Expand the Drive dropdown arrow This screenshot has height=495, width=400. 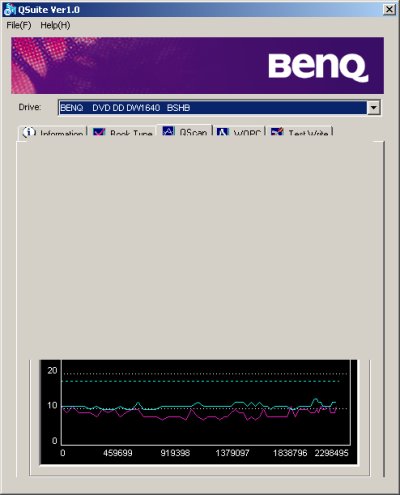click(x=374, y=108)
